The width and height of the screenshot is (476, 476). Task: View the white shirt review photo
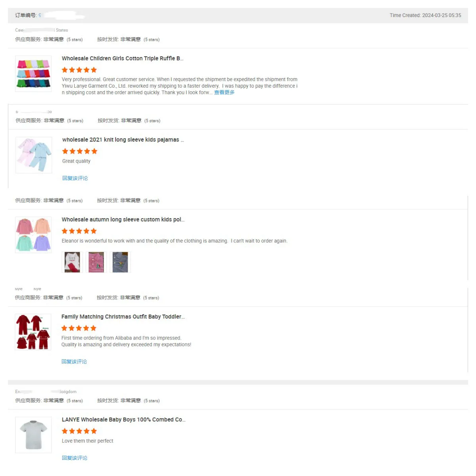(x=72, y=262)
